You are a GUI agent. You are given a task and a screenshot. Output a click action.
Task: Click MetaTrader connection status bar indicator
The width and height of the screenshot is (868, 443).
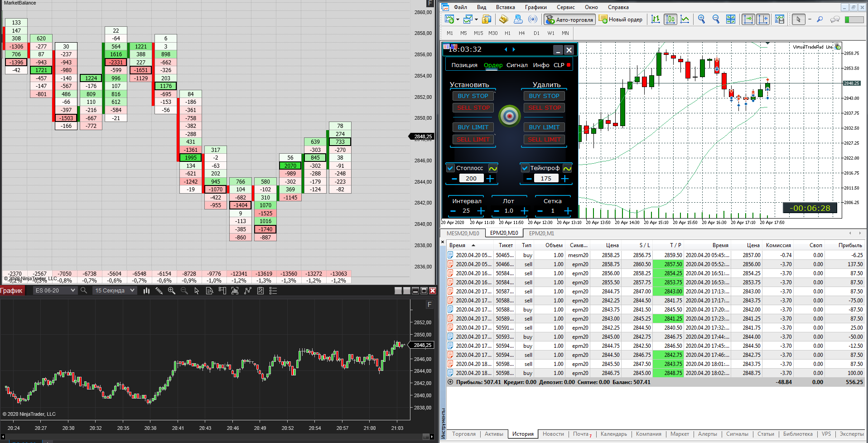pos(854,19)
